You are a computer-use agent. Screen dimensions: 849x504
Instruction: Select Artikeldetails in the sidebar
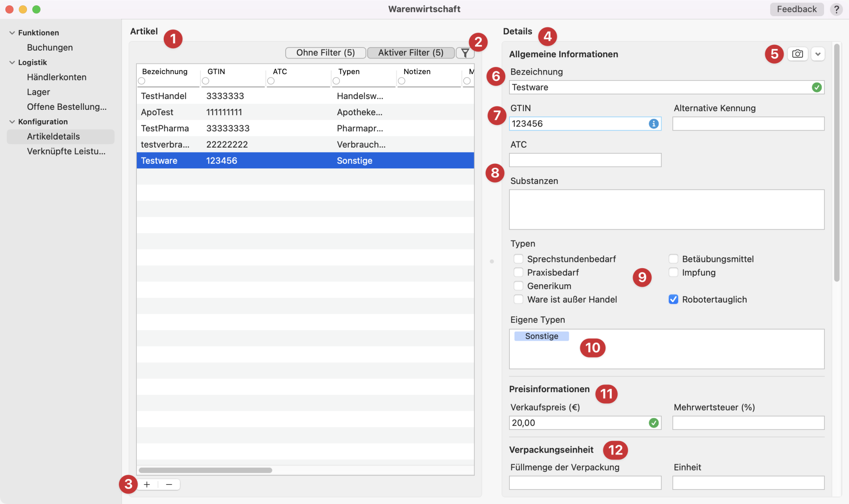pyautogui.click(x=61, y=136)
